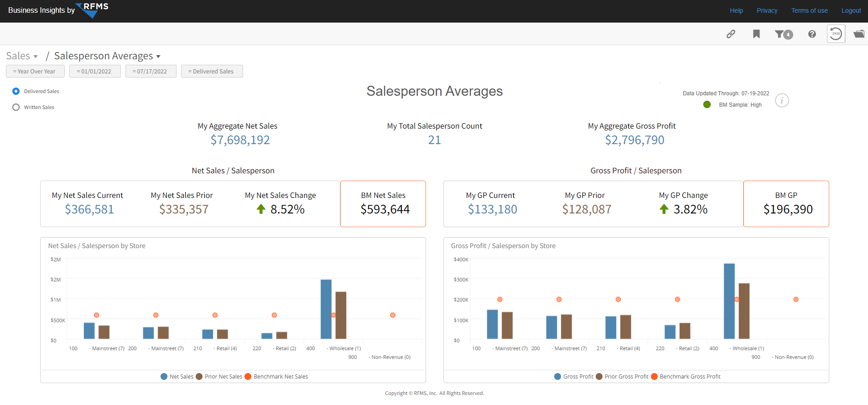Image resolution: width=868 pixels, height=405 pixels.
Task: Click green up arrow beside 3.82%
Action: (664, 209)
